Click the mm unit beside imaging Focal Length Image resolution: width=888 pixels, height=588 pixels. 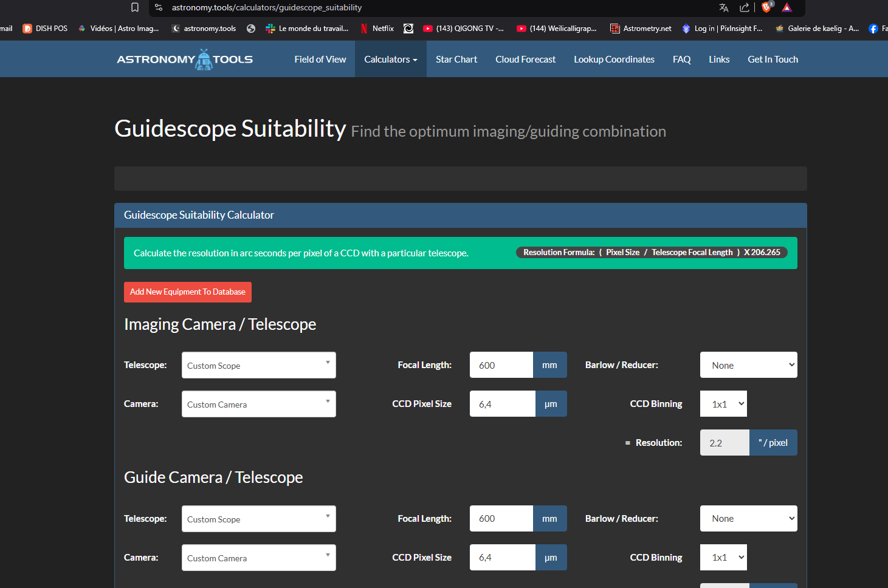[x=550, y=365]
